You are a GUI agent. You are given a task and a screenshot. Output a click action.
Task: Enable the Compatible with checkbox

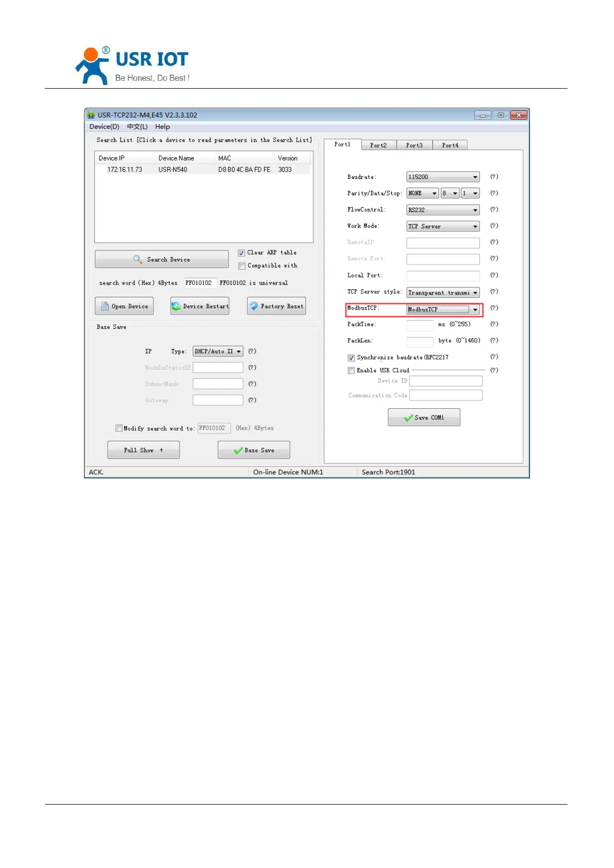coord(241,266)
